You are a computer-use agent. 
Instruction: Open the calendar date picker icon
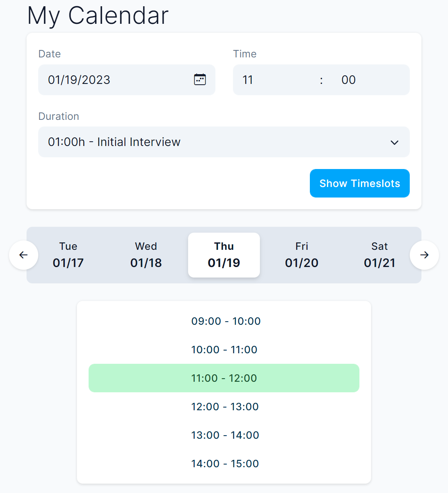pos(200,80)
